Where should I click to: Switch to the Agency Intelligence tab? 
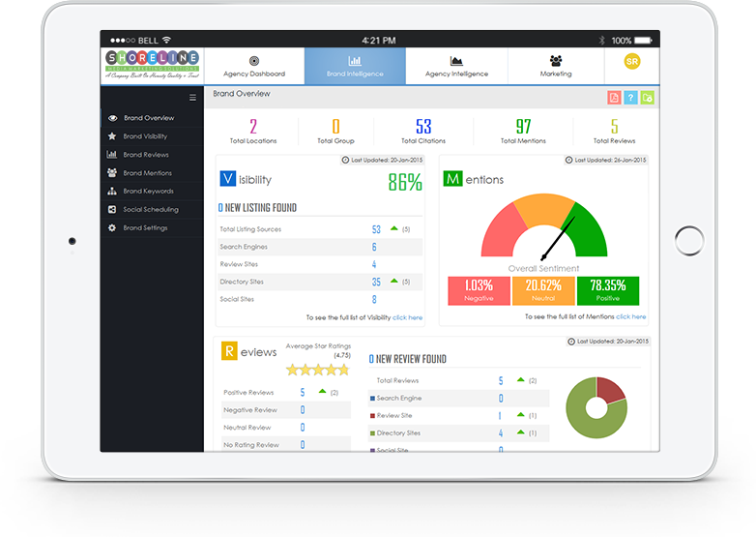[456, 66]
